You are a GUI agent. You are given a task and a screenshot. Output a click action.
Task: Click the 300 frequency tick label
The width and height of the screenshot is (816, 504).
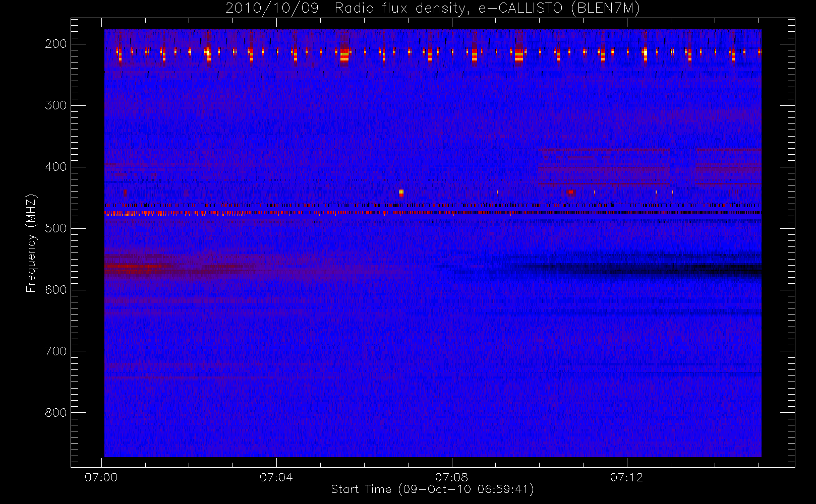tap(56, 105)
